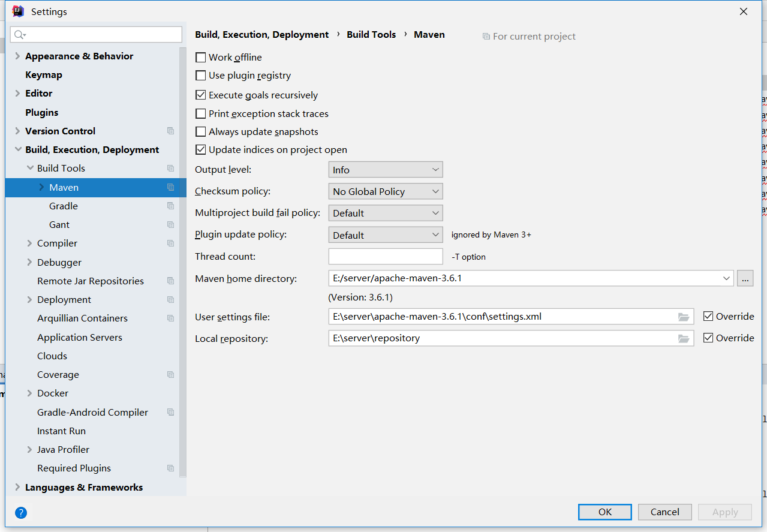Open the Checksum policy dropdown
767x532 pixels.
click(386, 191)
